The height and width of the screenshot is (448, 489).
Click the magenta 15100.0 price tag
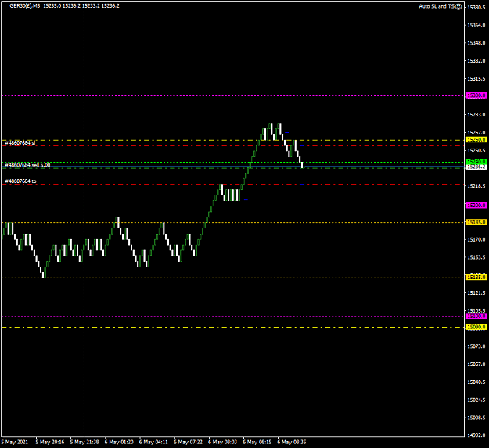click(x=476, y=316)
